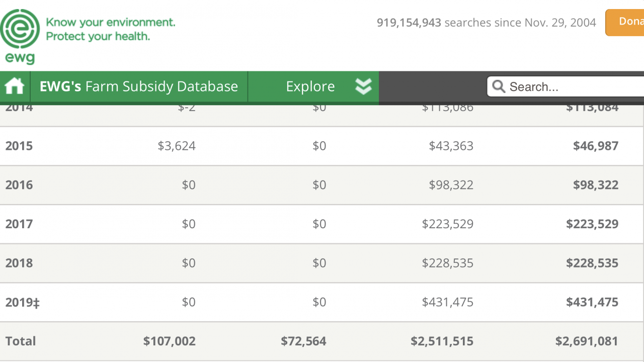The image size is (644, 362).
Task: Select the non-bold $431,475 value in the 2019 row
Action: pyautogui.click(x=448, y=302)
